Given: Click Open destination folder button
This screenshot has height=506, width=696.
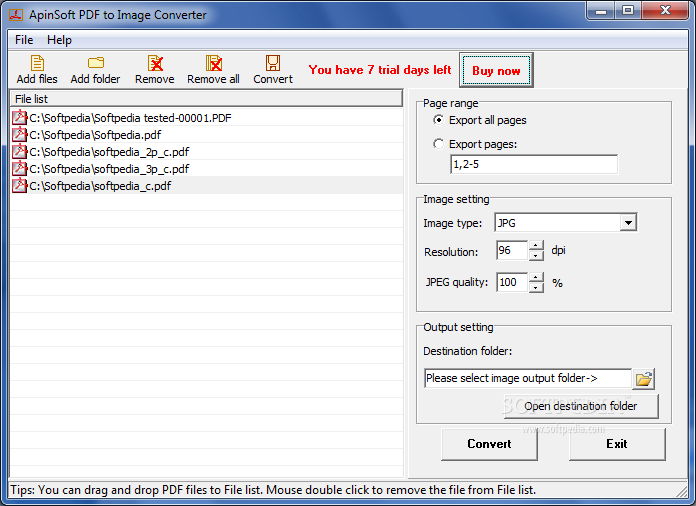Looking at the screenshot, I should (581, 406).
